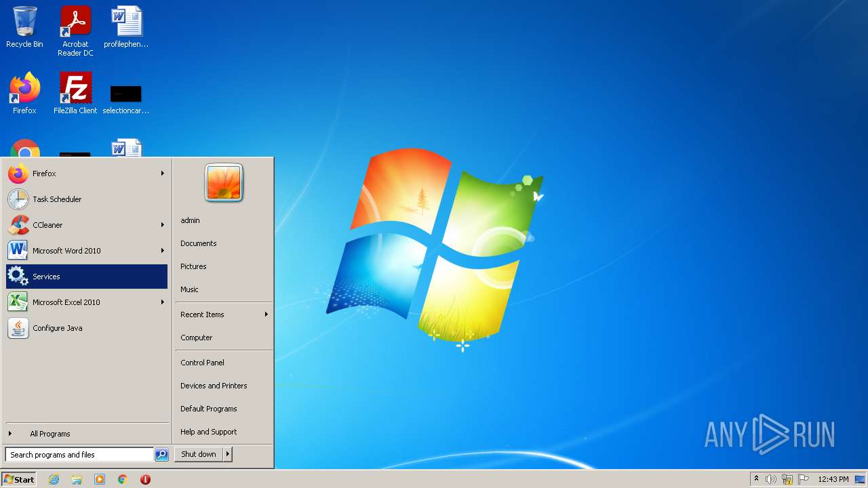Click the Show desktop tray icon
The width and height of the screenshot is (868, 488).
[860, 479]
